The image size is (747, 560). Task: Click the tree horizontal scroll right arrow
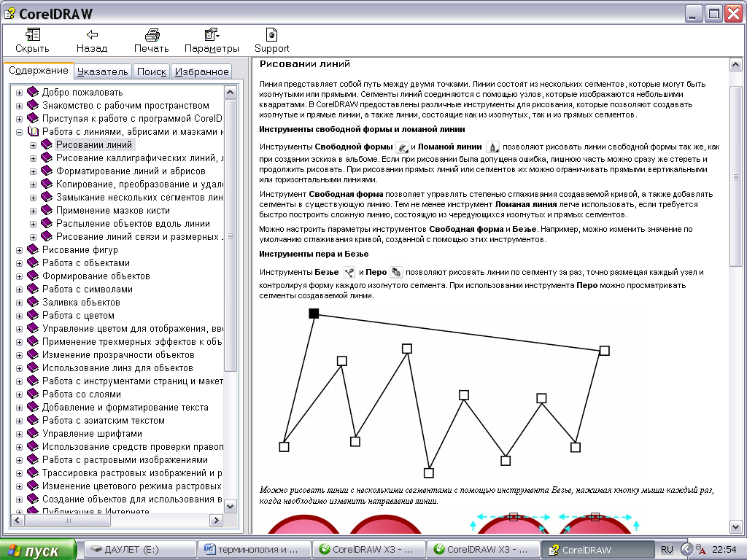[216, 521]
